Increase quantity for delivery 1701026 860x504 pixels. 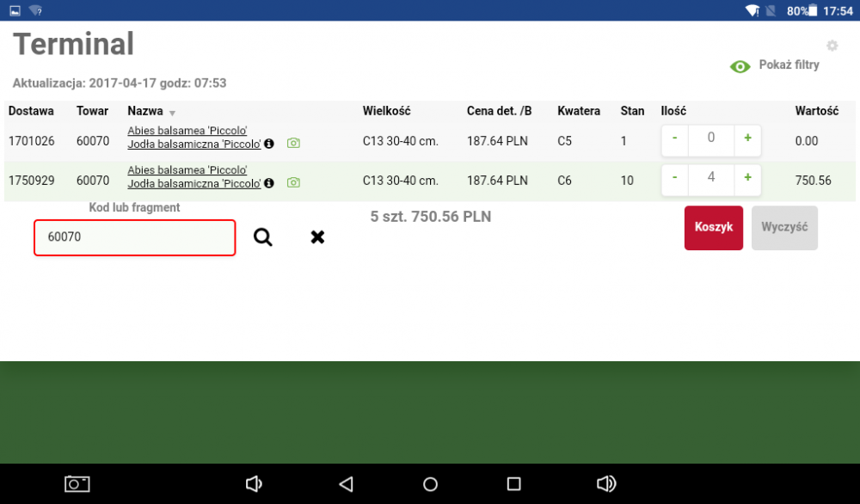coord(747,139)
